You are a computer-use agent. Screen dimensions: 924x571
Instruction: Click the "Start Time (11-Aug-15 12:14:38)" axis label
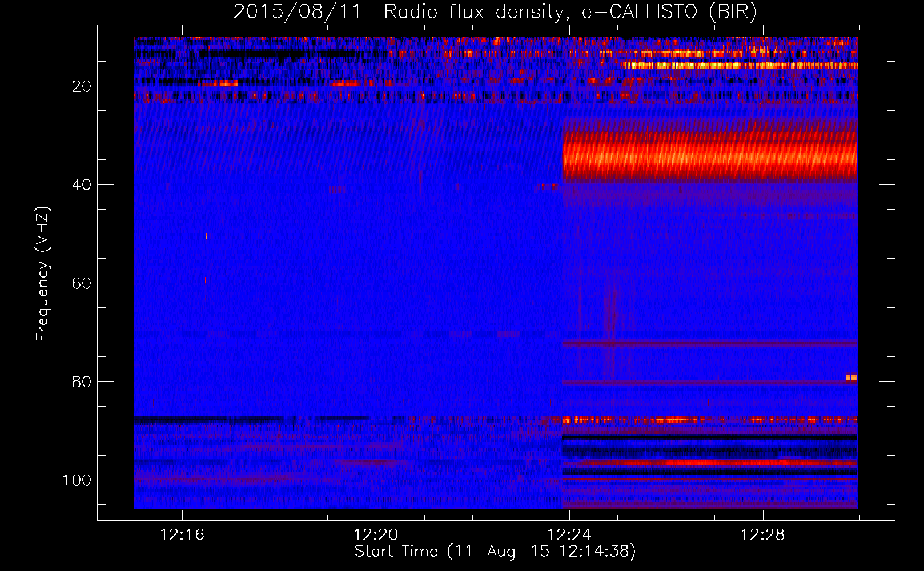[x=495, y=552]
